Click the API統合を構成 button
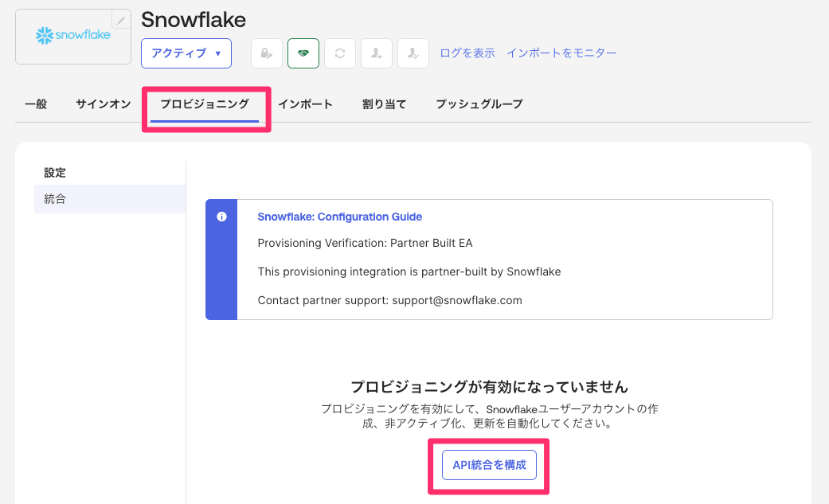Image resolution: width=829 pixels, height=504 pixels. (x=489, y=465)
